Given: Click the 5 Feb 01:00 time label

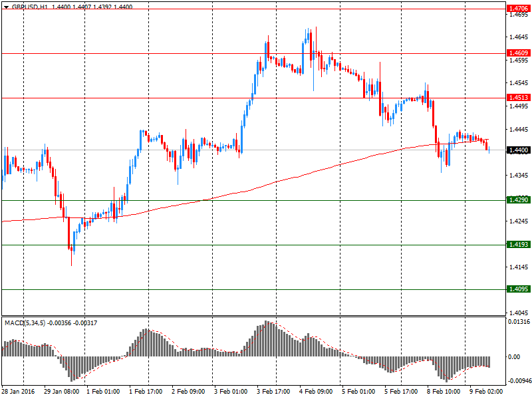Looking at the screenshot, I should pyautogui.click(x=358, y=392).
